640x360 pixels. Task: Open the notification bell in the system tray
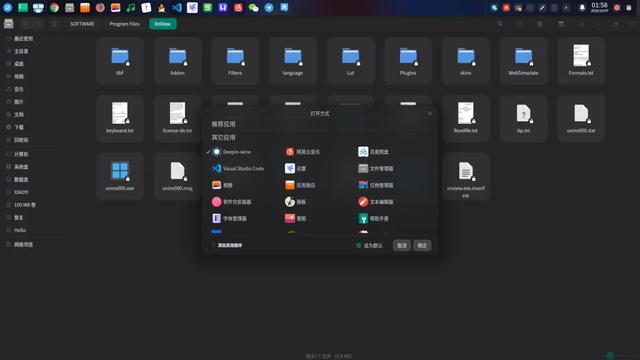tap(582, 7)
